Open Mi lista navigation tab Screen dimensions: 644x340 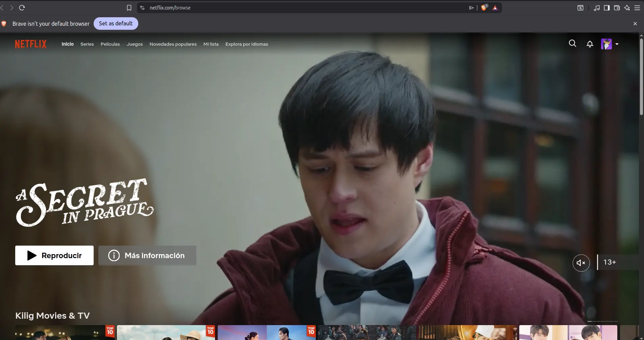tap(211, 44)
